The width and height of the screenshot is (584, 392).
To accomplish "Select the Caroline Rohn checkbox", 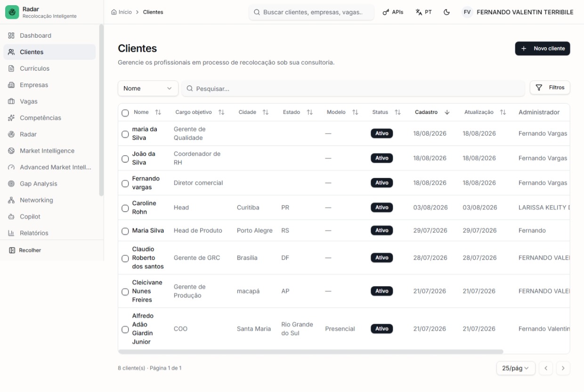I will 125,208.
